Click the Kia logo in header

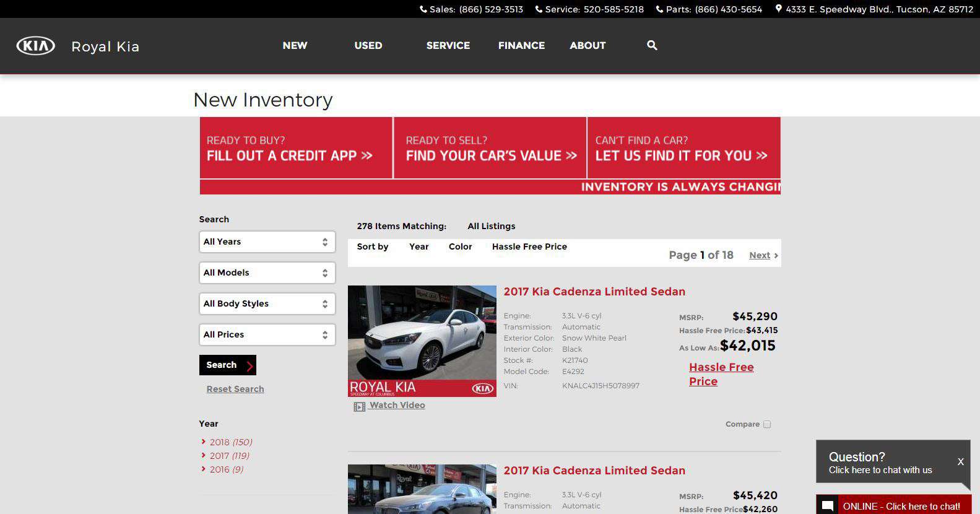click(x=35, y=46)
